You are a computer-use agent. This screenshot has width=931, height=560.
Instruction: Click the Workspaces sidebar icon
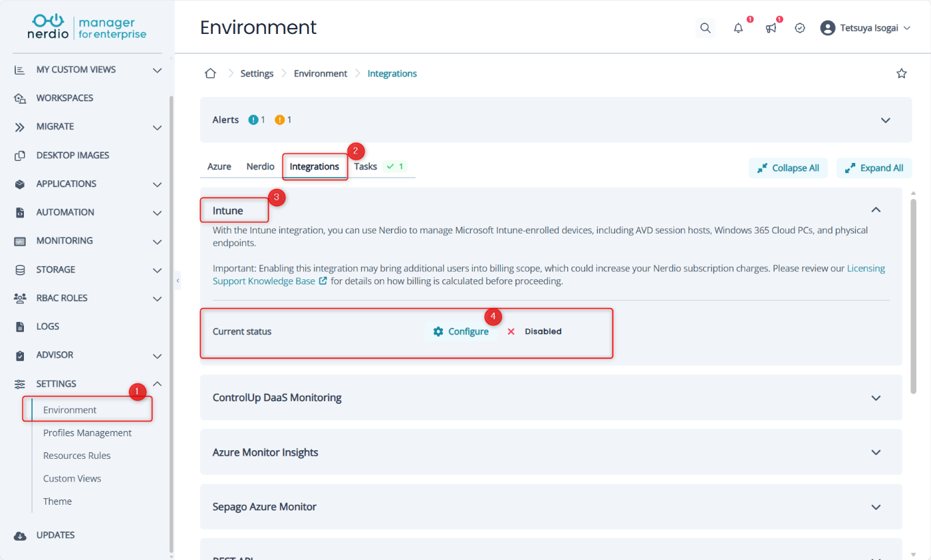click(x=20, y=98)
